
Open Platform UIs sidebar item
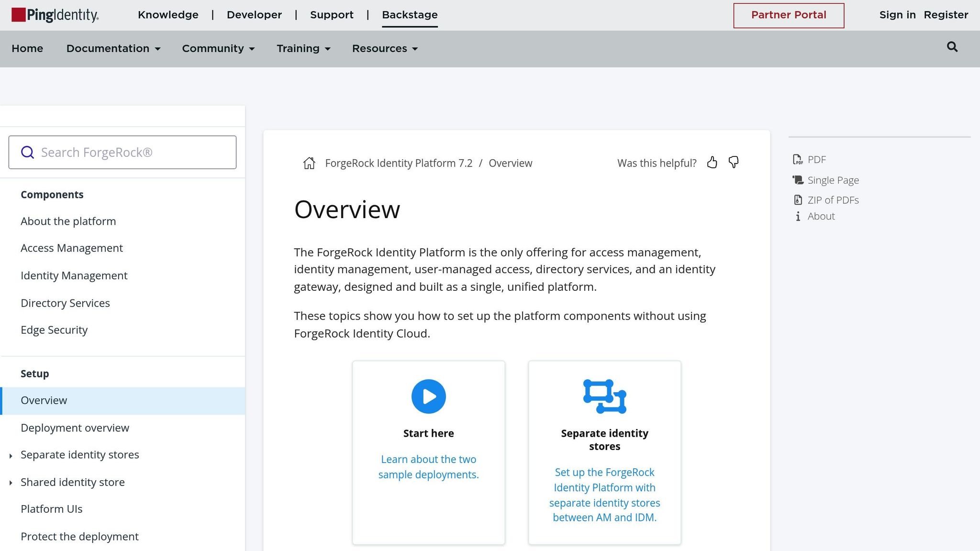tap(52, 509)
